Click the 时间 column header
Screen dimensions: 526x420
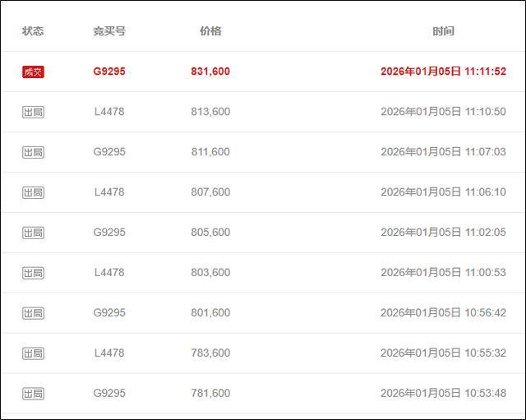click(443, 31)
